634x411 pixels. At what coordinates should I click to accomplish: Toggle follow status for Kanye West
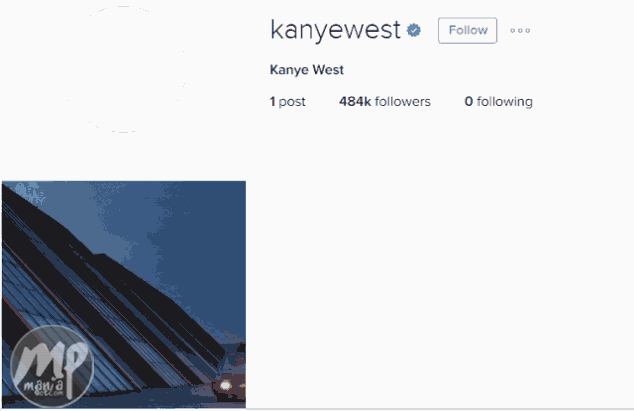(467, 30)
